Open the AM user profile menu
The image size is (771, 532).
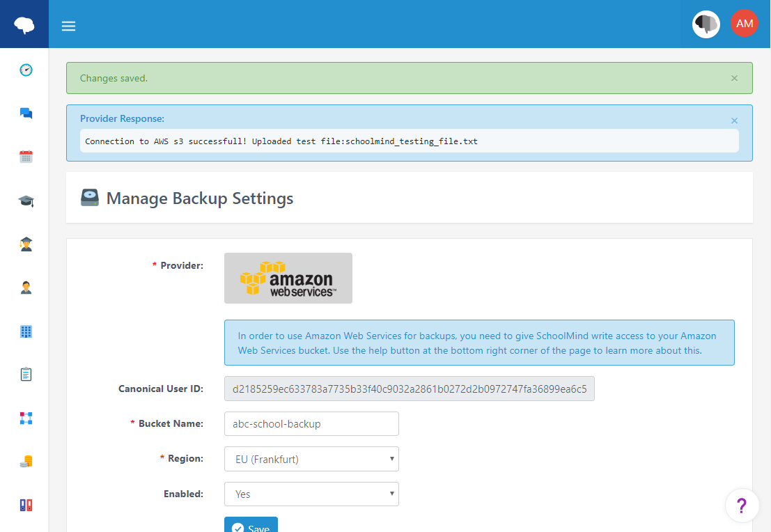tap(745, 24)
